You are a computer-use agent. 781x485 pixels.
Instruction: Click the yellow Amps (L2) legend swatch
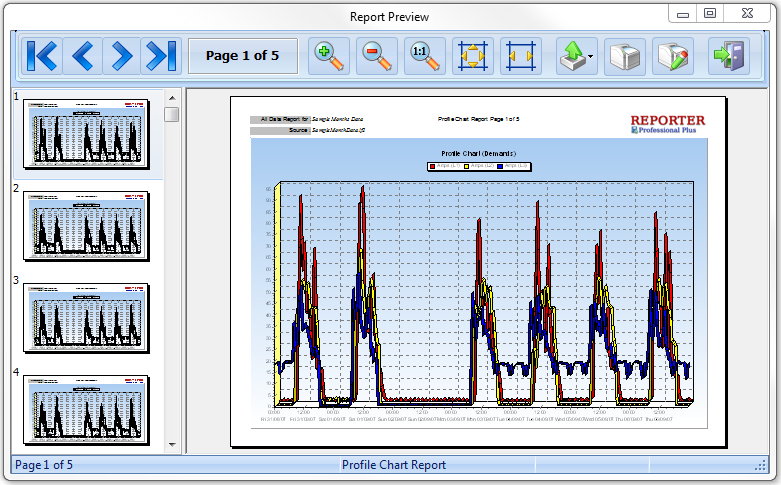coord(467,166)
